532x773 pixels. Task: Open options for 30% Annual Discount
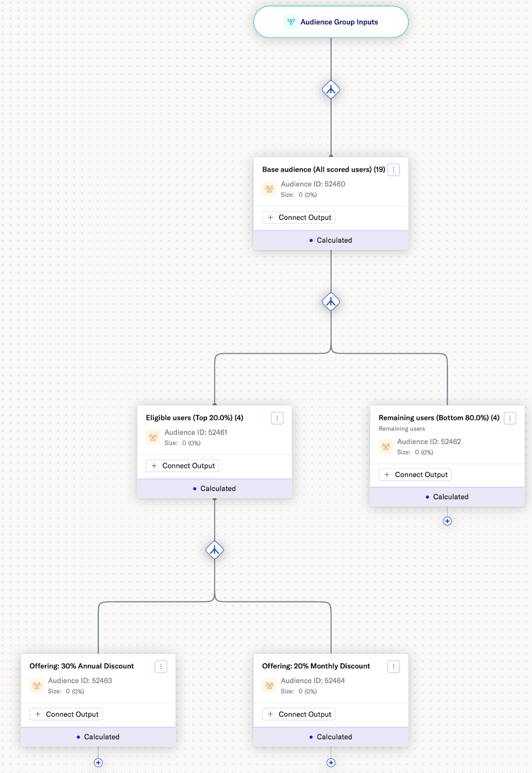(161, 666)
